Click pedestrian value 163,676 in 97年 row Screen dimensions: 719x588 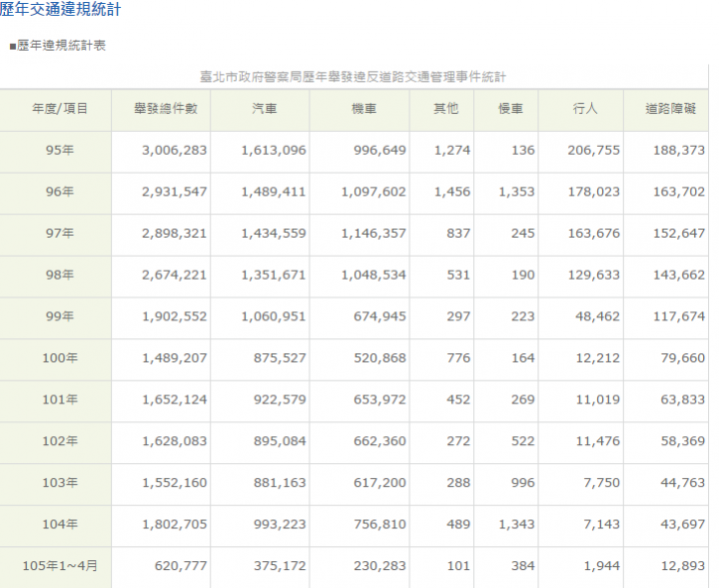[594, 234]
